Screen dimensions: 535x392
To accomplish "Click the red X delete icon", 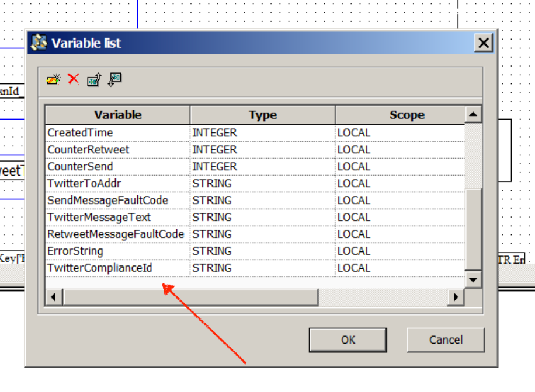I will pyautogui.click(x=73, y=79).
